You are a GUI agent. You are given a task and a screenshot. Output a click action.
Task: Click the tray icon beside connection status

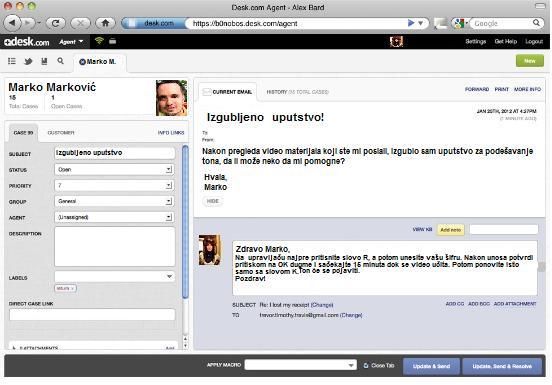(113, 41)
